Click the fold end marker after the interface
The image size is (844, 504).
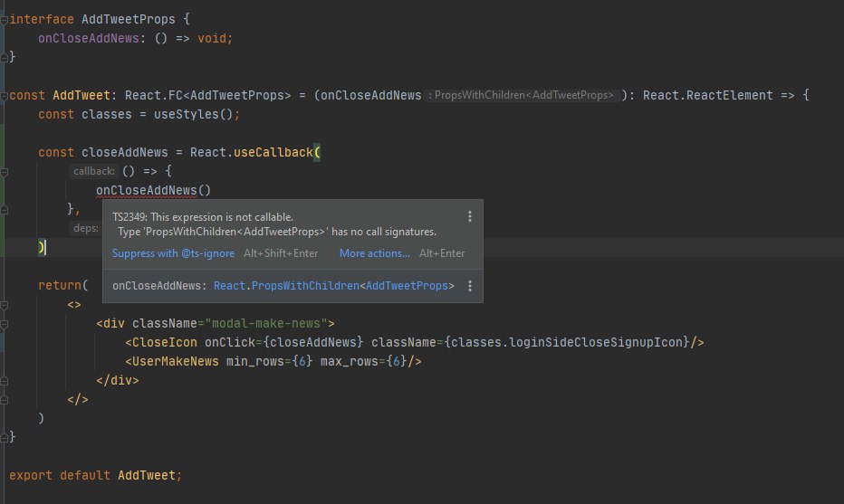pyautogui.click(x=5, y=57)
